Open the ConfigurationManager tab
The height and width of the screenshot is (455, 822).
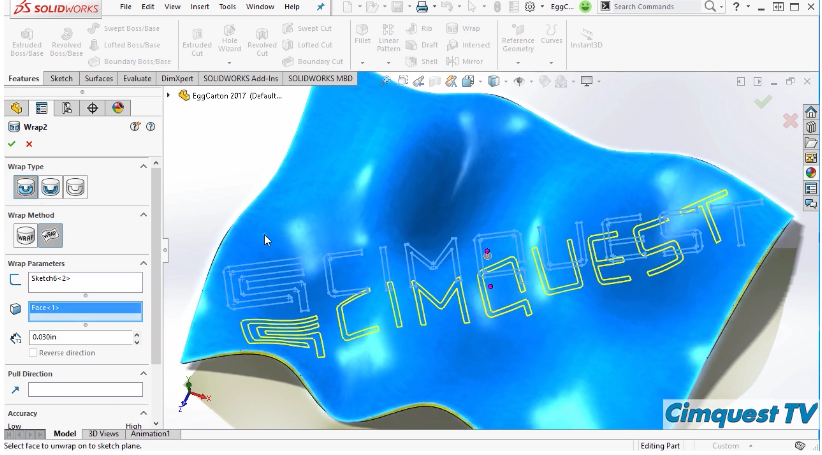[67, 108]
